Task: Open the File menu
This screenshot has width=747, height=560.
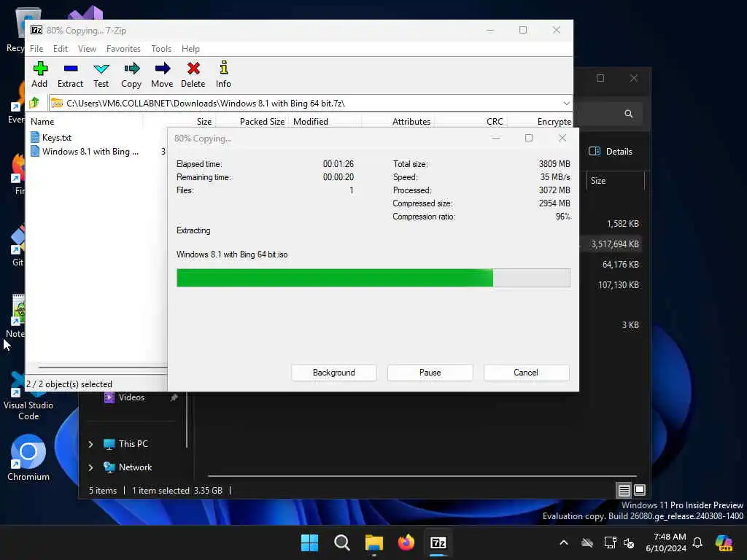Action: click(x=36, y=49)
